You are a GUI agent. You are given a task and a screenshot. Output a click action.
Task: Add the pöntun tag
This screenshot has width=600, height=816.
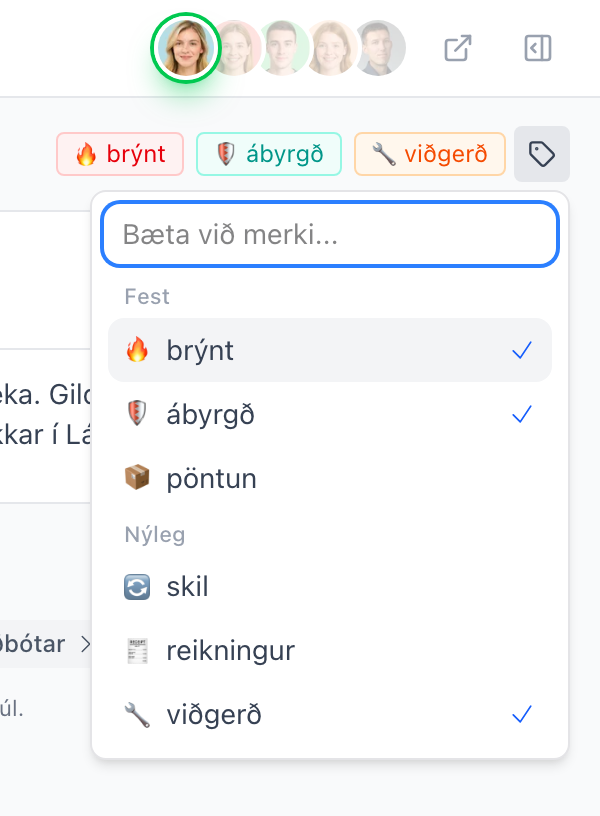(x=330, y=478)
